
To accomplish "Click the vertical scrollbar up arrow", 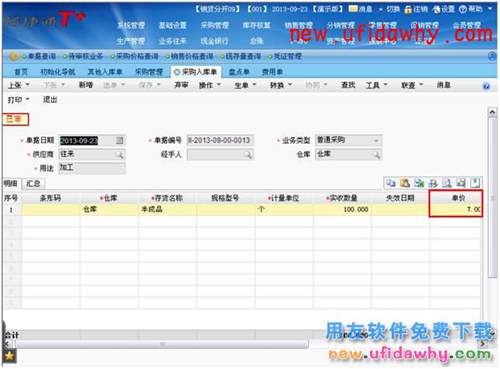I will (492, 112).
